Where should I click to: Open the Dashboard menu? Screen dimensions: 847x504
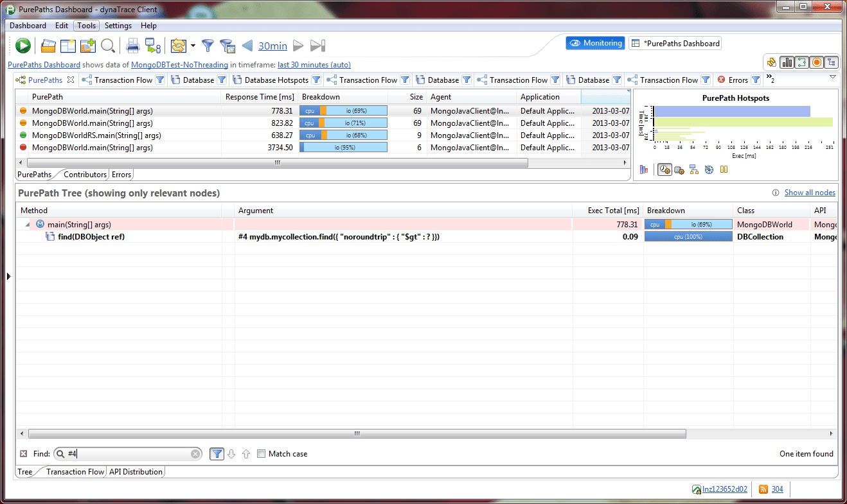[28, 26]
